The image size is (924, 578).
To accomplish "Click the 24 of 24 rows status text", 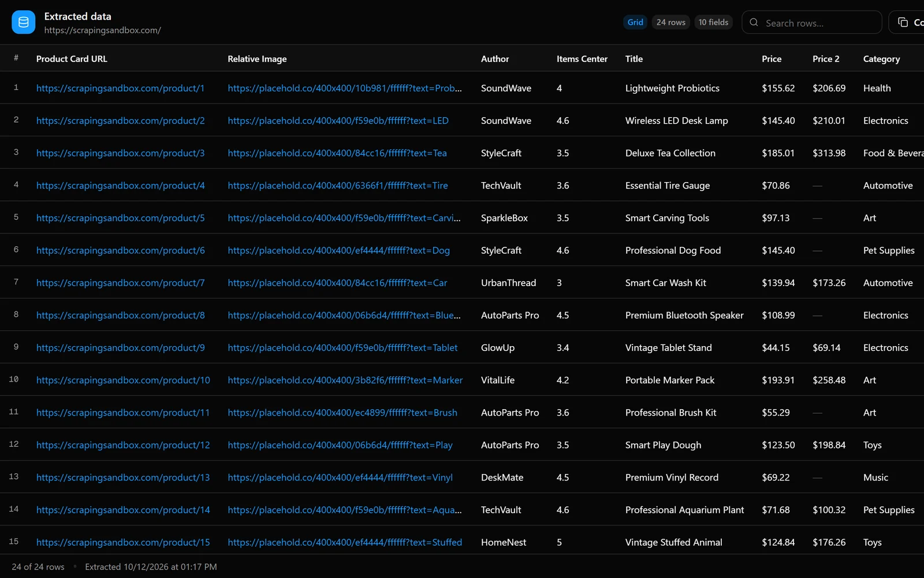I will click(x=38, y=567).
